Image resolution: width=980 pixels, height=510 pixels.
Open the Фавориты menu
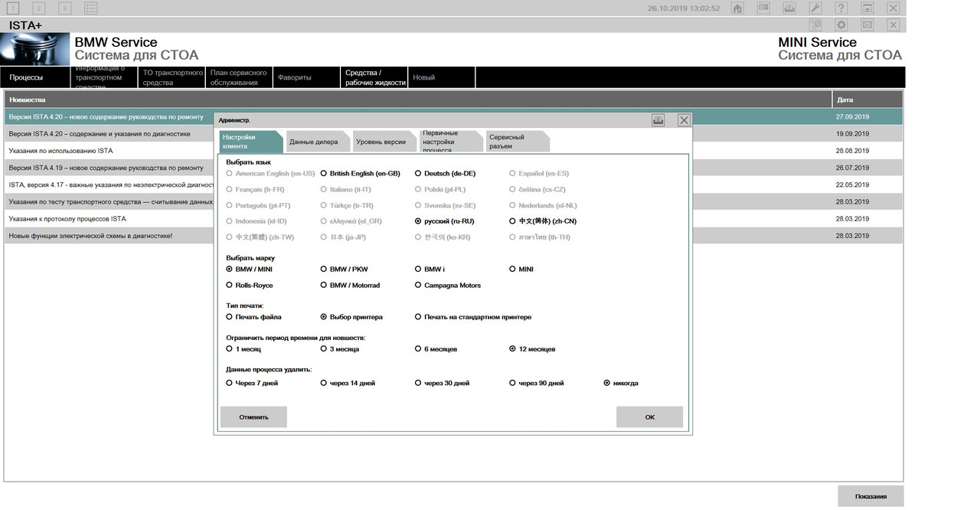[306, 77]
